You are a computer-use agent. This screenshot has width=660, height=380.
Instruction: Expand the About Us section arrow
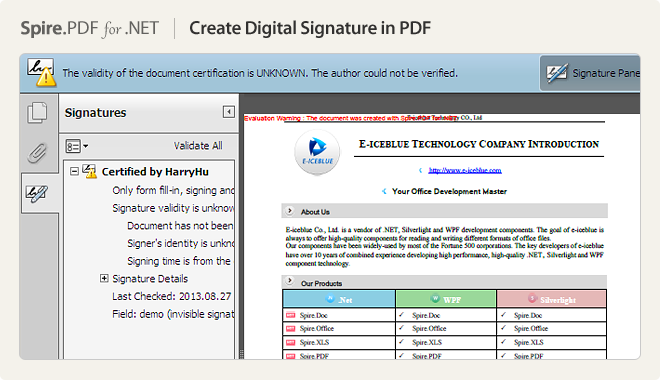(290, 211)
